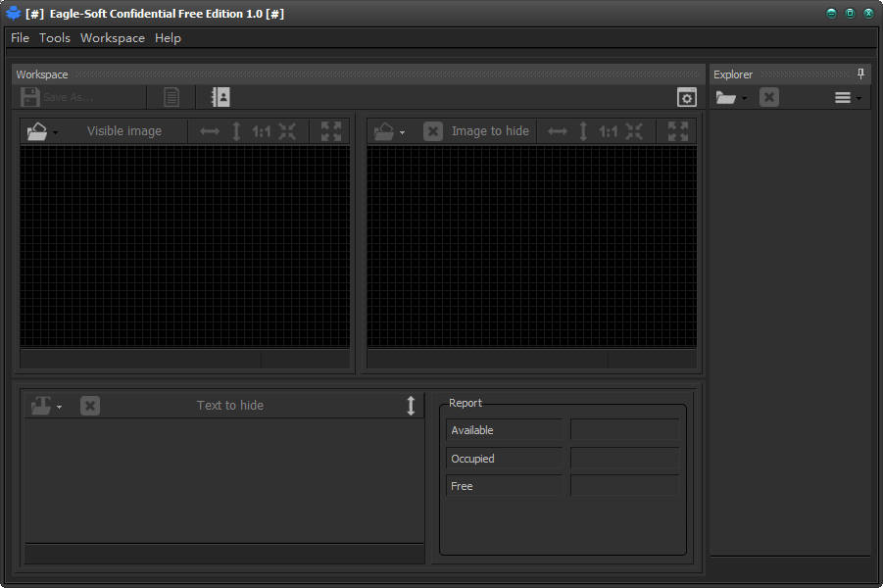Shrink Visible image to fit panel

point(287,131)
